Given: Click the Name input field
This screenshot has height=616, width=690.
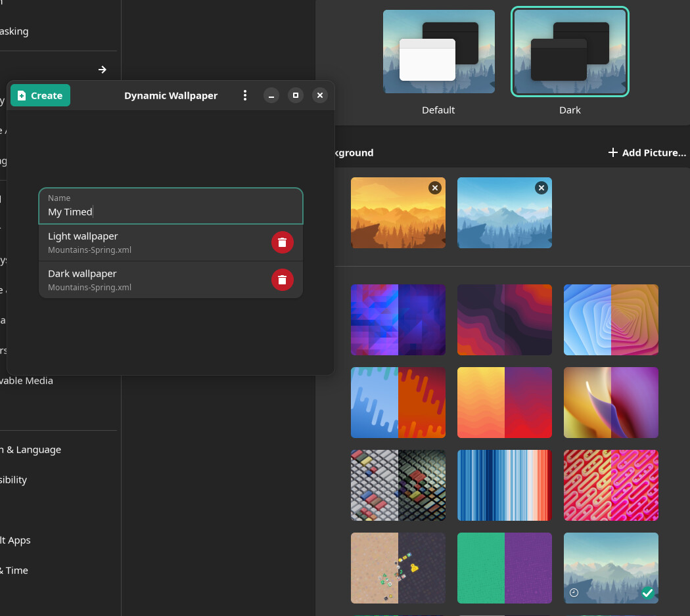Looking at the screenshot, I should [x=171, y=211].
